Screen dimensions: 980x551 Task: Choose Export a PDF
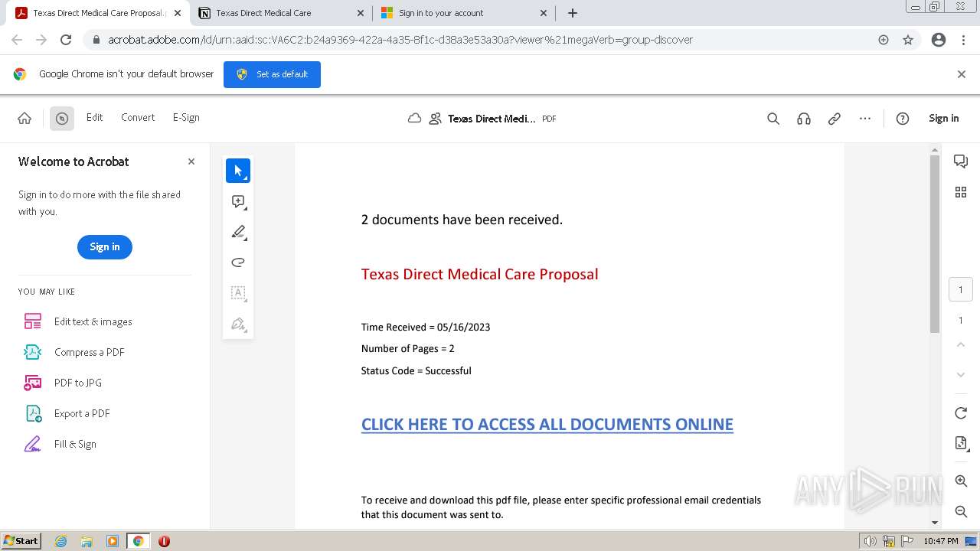coord(67,413)
